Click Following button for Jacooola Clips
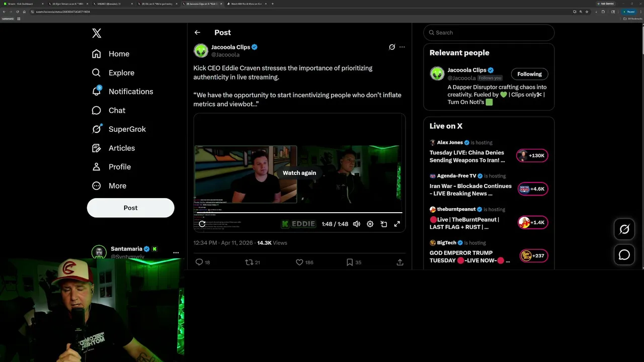644x362 pixels. point(529,74)
